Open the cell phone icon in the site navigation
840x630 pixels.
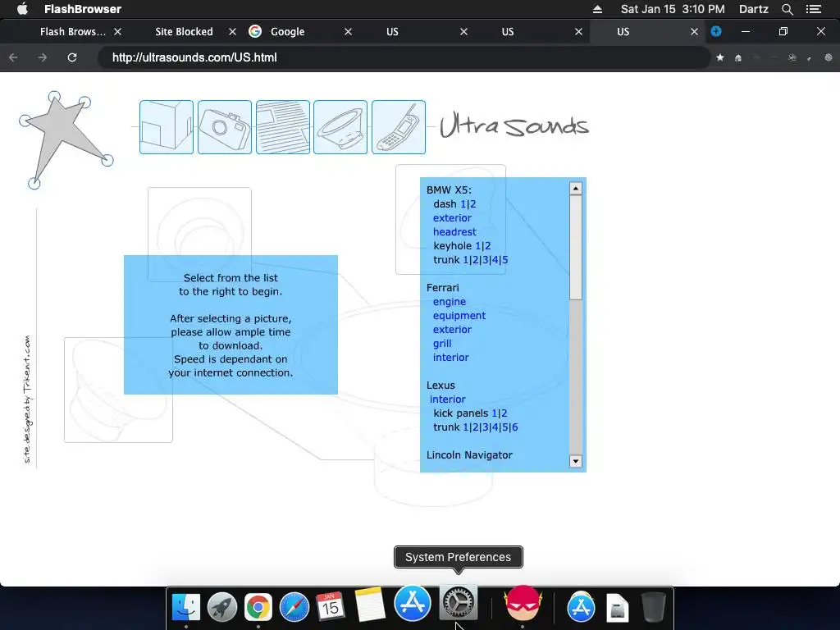[x=399, y=127]
